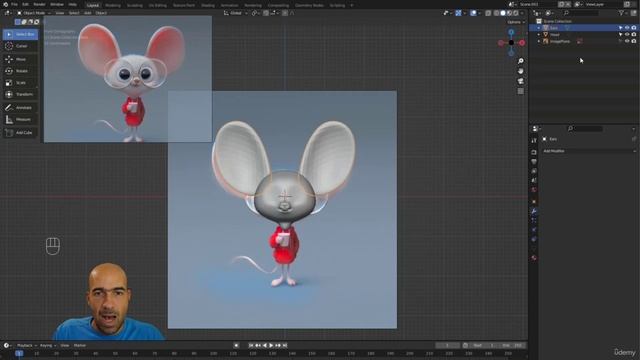Click the timeline current frame playhead
The height and width of the screenshot is (360, 640).
tap(19, 353)
